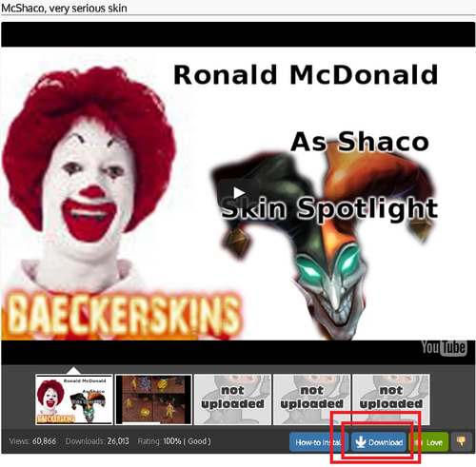This screenshot has width=476, height=467.
Task: Click the Views count 60,866
Action: [32, 441]
